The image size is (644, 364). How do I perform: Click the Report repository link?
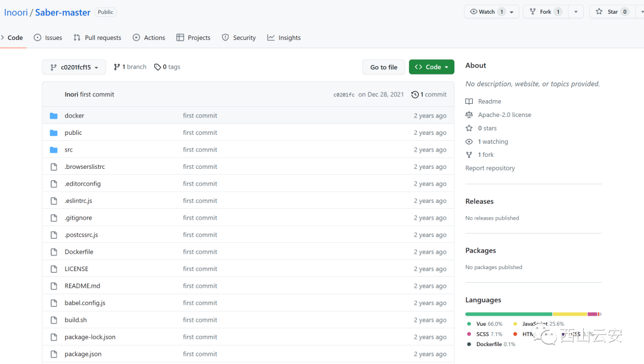(x=490, y=168)
